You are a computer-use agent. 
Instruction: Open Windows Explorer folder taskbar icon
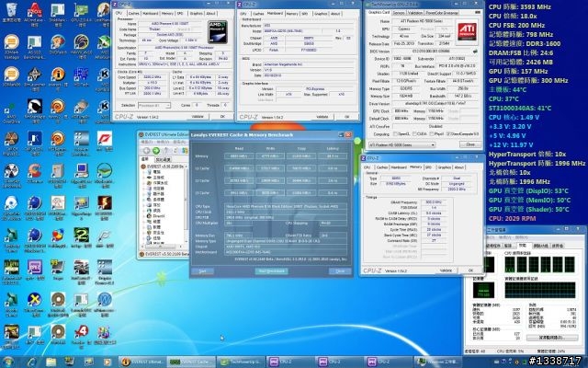click(x=51, y=362)
